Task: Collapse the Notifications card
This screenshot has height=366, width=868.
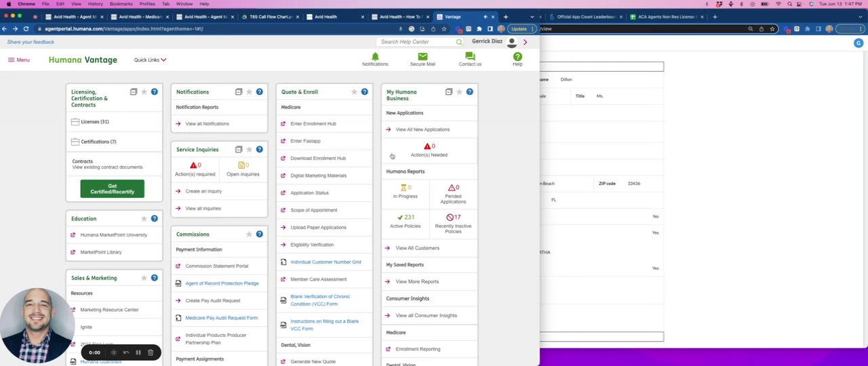Action: (239, 91)
